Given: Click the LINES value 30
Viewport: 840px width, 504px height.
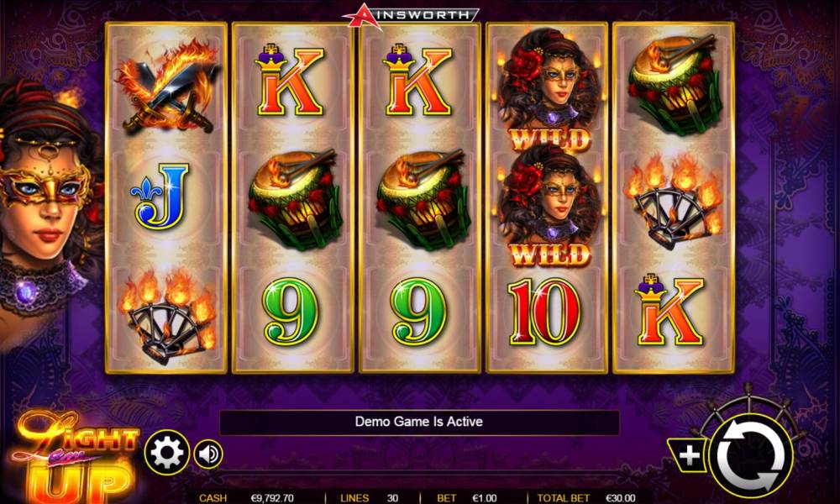Looking at the screenshot, I should (392, 498).
